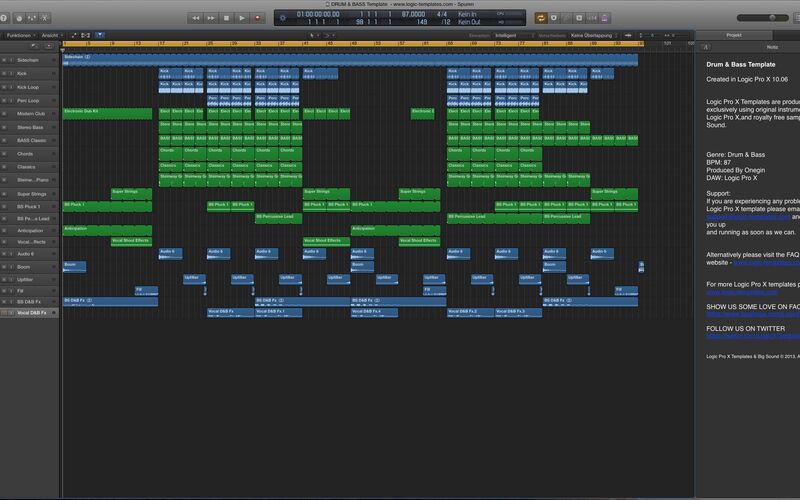Open the Twitter link under FOLLOW US ON TWITTER

pos(753,336)
